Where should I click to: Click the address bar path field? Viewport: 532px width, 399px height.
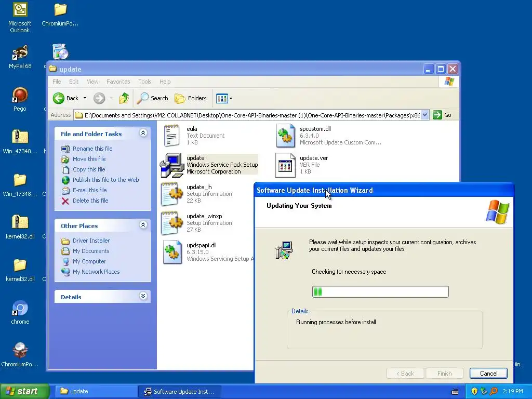(x=252, y=115)
